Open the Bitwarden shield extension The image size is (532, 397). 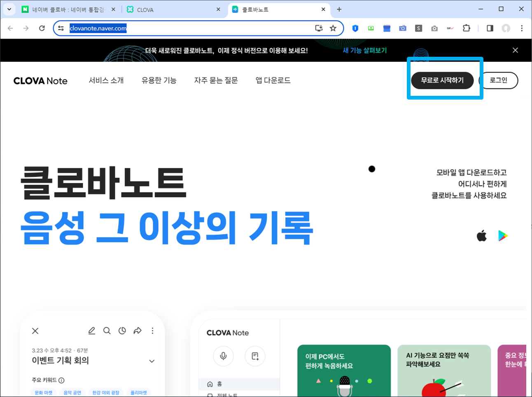pos(355,28)
